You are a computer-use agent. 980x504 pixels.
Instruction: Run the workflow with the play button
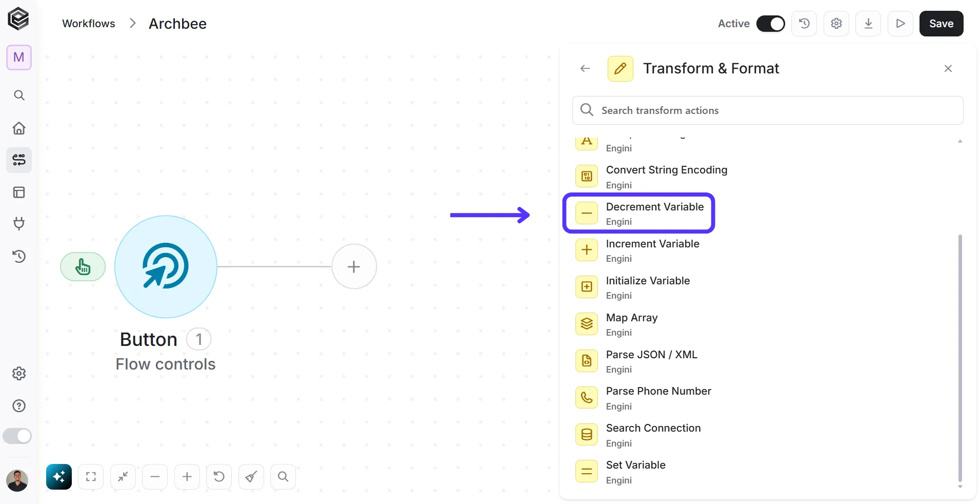click(901, 24)
